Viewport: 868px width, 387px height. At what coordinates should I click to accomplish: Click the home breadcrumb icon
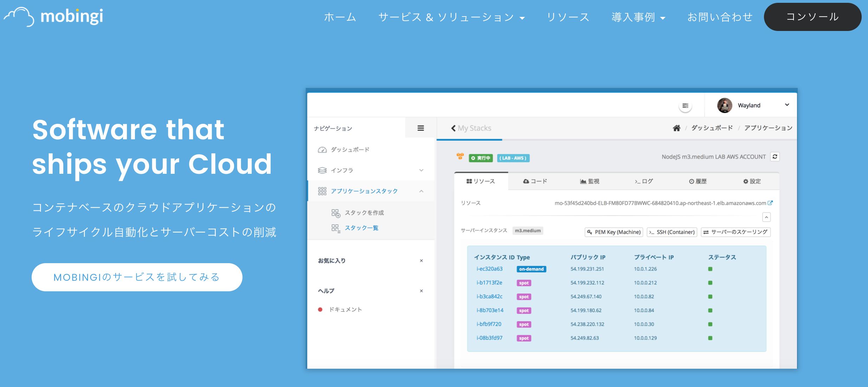676,128
